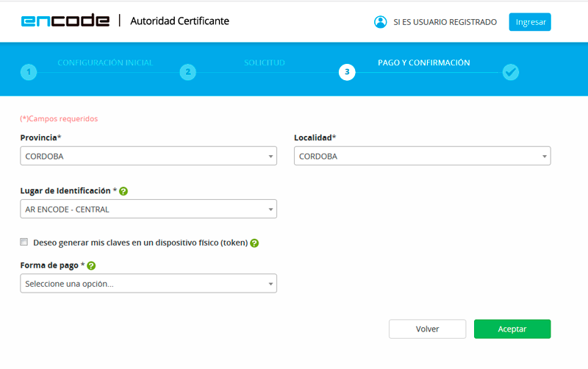Image resolution: width=588 pixels, height=369 pixels.
Task: Select the step 3 circle
Action: 347,72
